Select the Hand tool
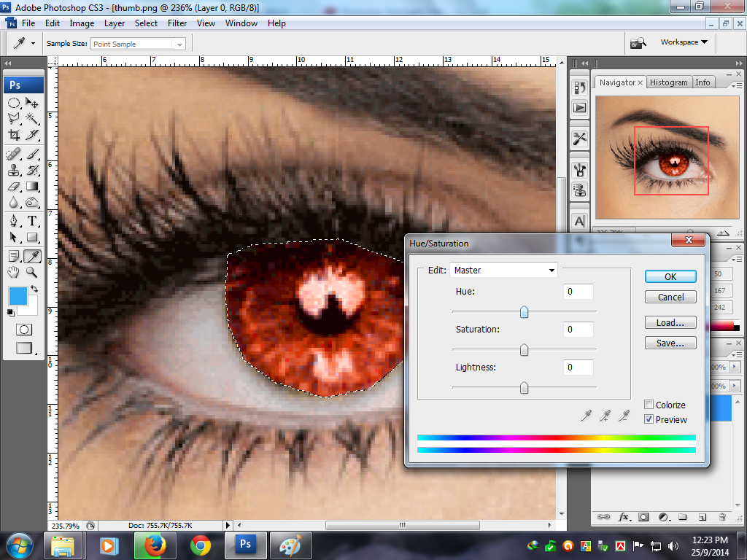This screenshot has width=747, height=560. click(x=14, y=273)
